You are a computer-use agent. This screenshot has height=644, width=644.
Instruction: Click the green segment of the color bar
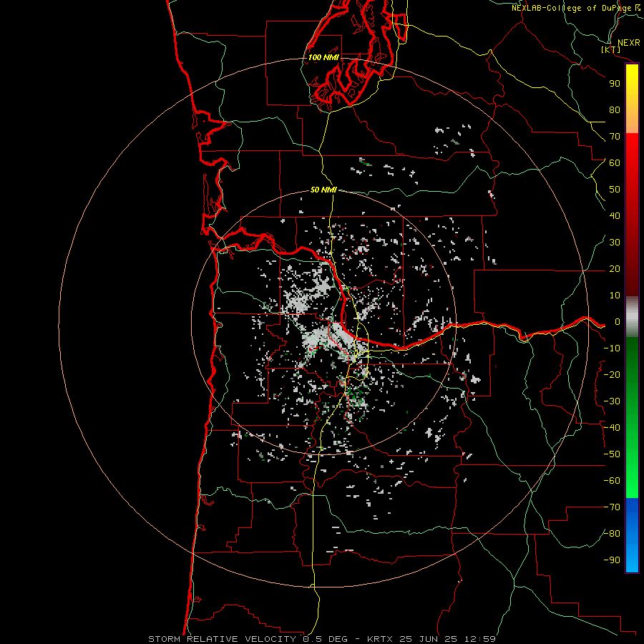click(x=632, y=418)
